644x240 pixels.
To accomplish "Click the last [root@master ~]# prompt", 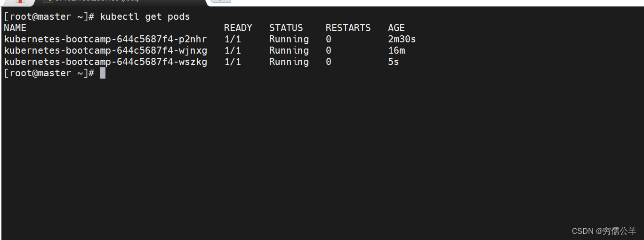I will [x=49, y=73].
